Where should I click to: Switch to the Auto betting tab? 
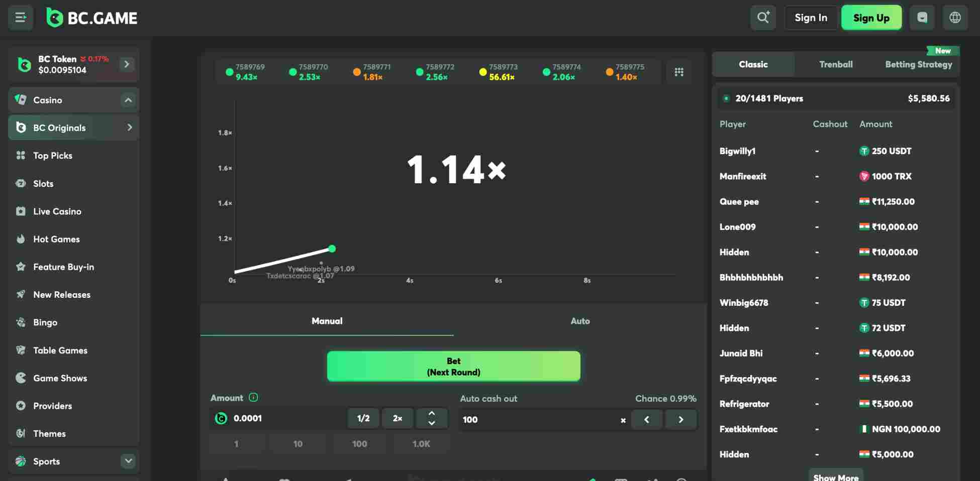pyautogui.click(x=580, y=321)
